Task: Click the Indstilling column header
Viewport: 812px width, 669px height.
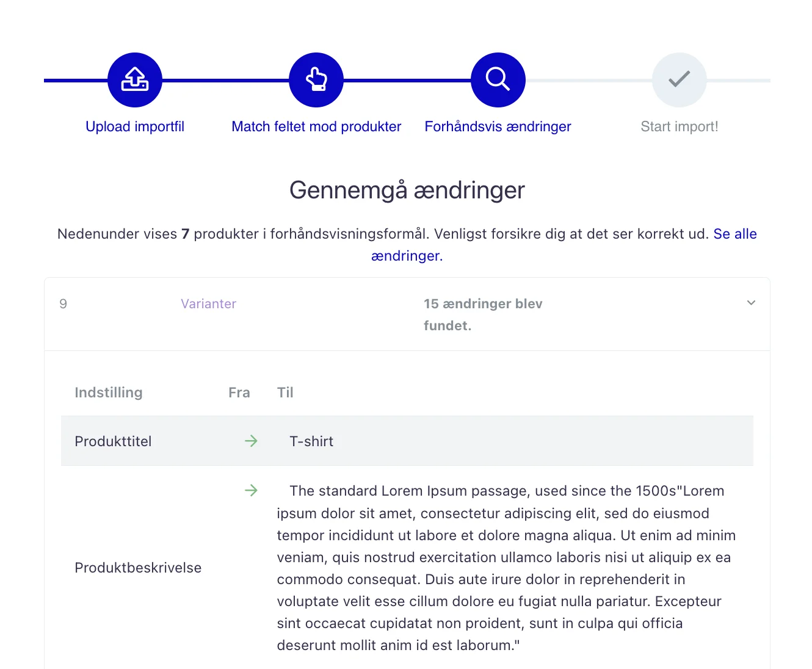Action: (x=109, y=392)
